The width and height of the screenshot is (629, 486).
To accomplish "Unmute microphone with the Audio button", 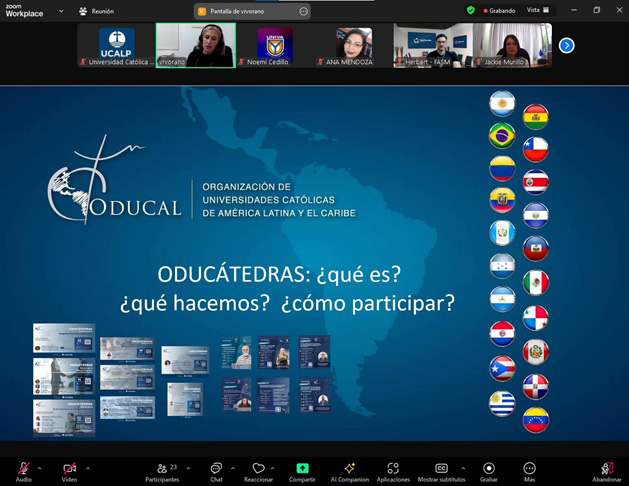I will point(24,472).
